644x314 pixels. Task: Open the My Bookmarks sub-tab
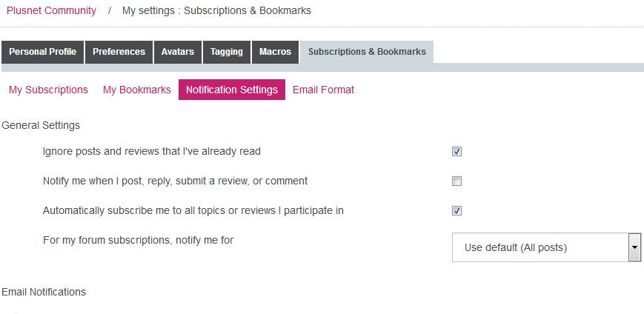(x=137, y=90)
